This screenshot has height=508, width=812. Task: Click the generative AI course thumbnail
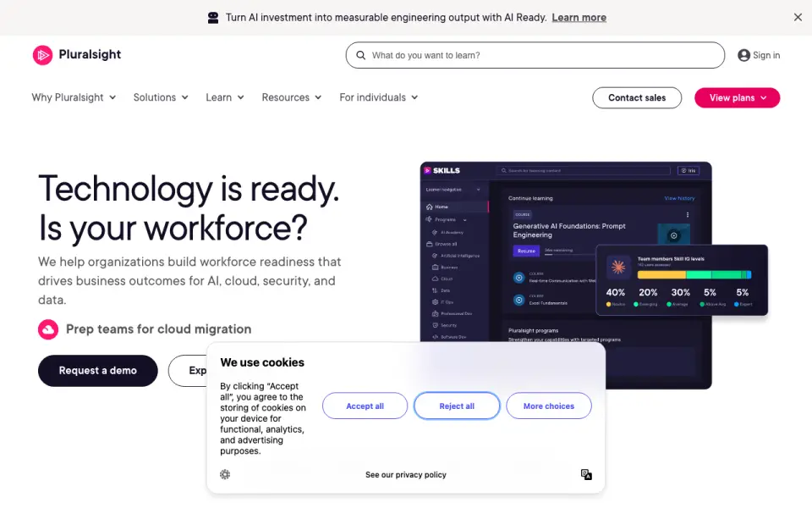pyautogui.click(x=673, y=235)
